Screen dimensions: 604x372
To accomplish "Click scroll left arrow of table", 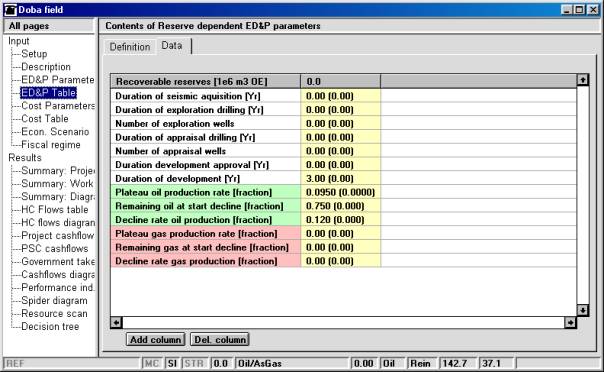I will click(x=116, y=322).
